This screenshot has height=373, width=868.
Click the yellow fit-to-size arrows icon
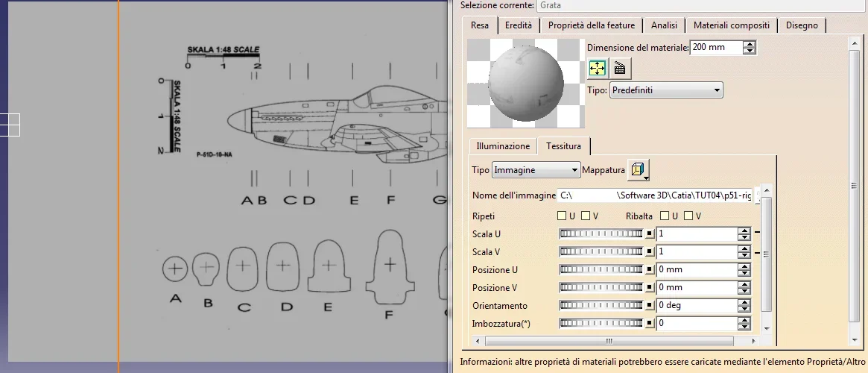[x=597, y=69]
